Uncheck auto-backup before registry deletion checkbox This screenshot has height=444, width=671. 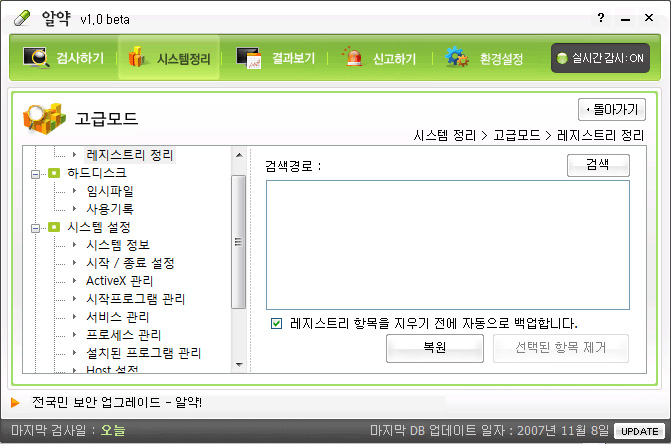276,323
